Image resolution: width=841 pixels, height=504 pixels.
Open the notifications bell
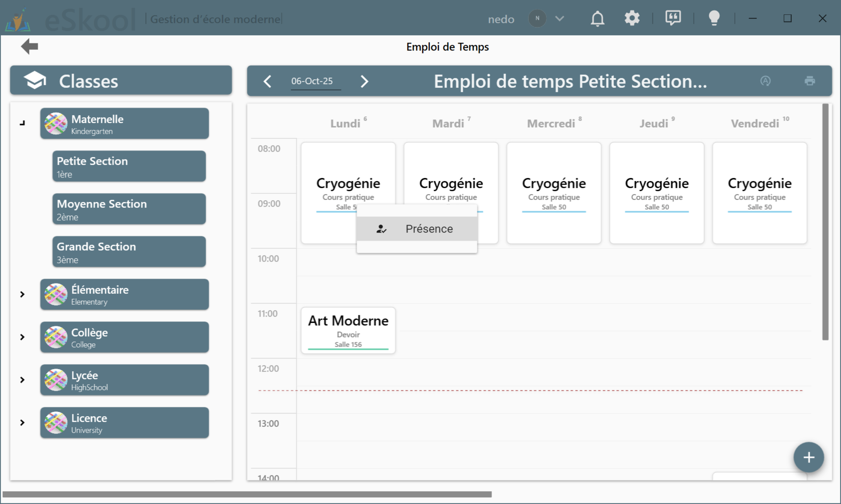(597, 18)
